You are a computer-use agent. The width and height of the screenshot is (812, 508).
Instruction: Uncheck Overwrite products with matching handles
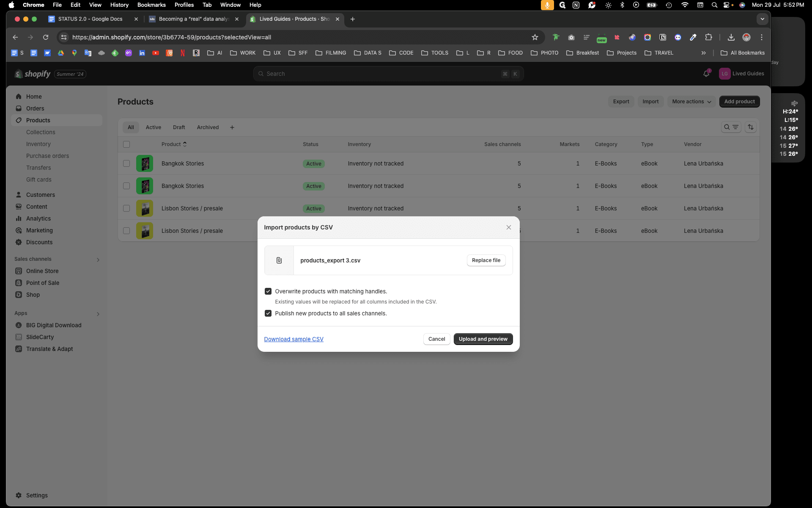(268, 291)
